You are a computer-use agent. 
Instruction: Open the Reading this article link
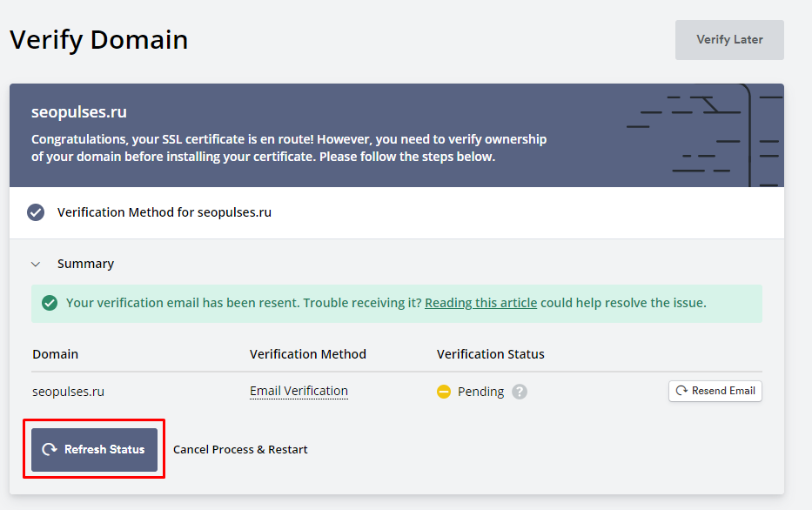pyautogui.click(x=480, y=303)
